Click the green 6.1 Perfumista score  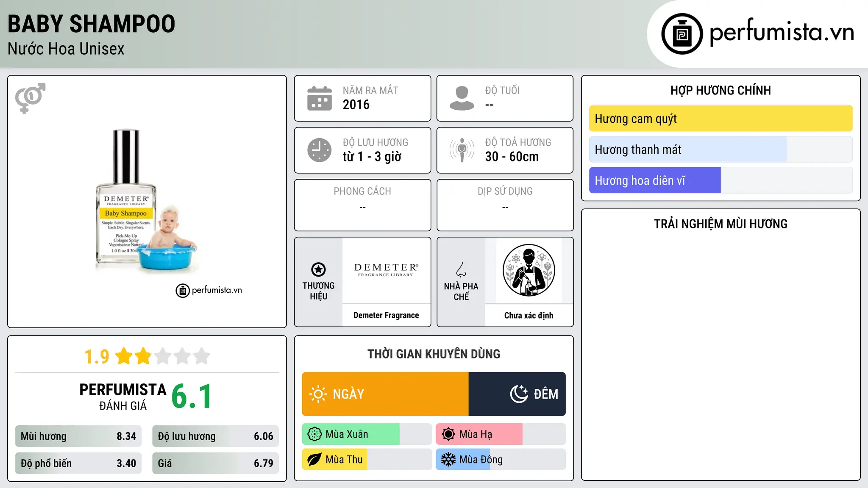[192, 396]
